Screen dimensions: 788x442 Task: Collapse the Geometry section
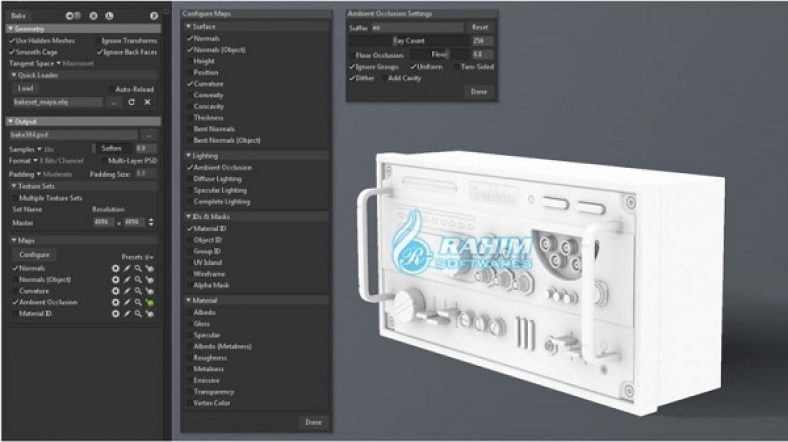[x=10, y=29]
